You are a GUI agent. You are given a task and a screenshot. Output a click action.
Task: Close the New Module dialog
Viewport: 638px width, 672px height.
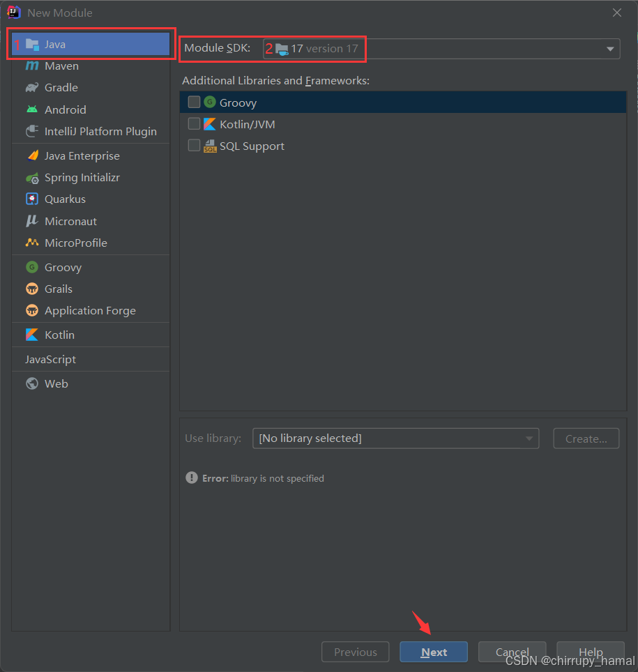click(617, 13)
